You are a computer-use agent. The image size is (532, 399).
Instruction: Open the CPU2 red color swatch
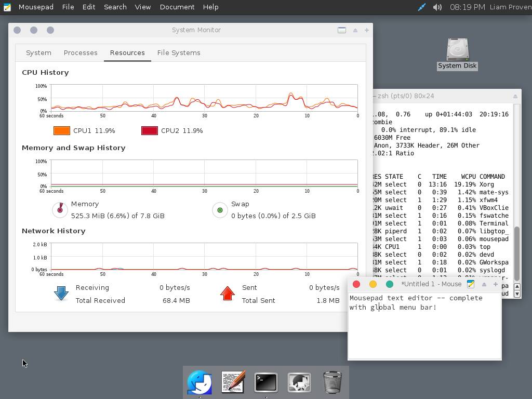(150, 131)
